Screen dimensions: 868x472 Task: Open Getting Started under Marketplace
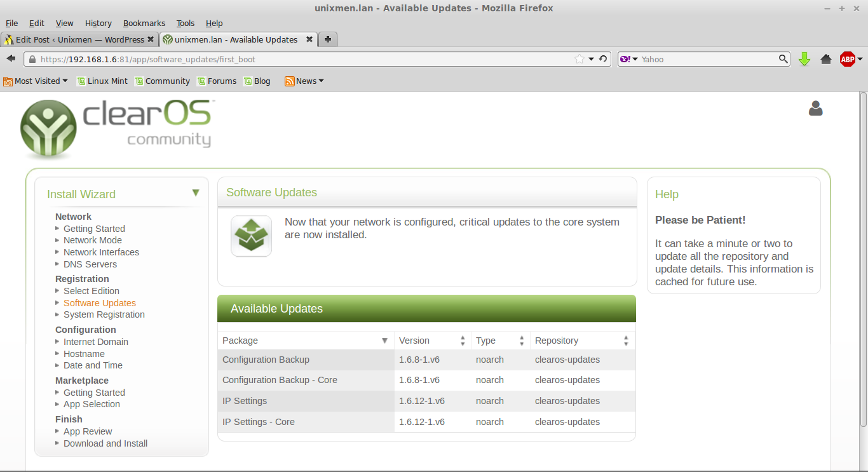[94, 393]
